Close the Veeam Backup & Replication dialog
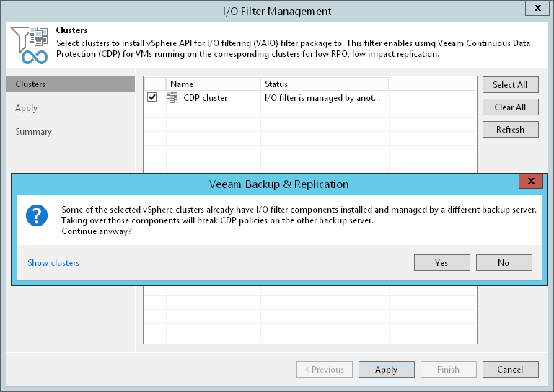The height and width of the screenshot is (392, 554). point(531,181)
